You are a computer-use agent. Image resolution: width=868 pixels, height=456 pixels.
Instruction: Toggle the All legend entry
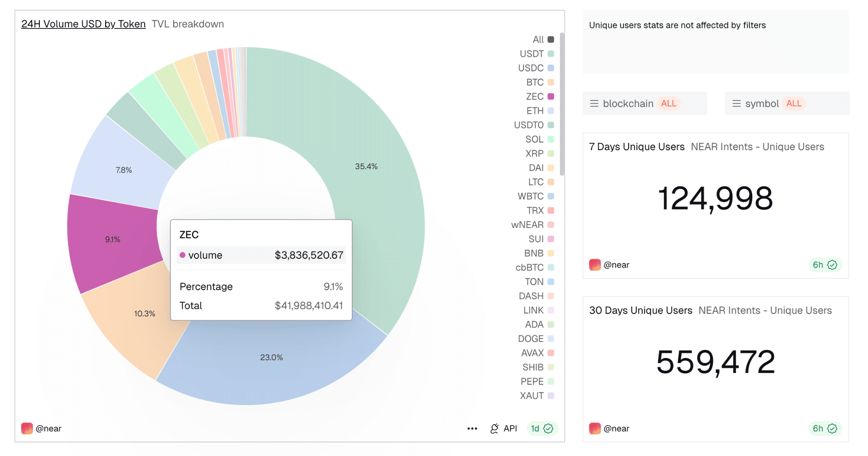pos(543,39)
